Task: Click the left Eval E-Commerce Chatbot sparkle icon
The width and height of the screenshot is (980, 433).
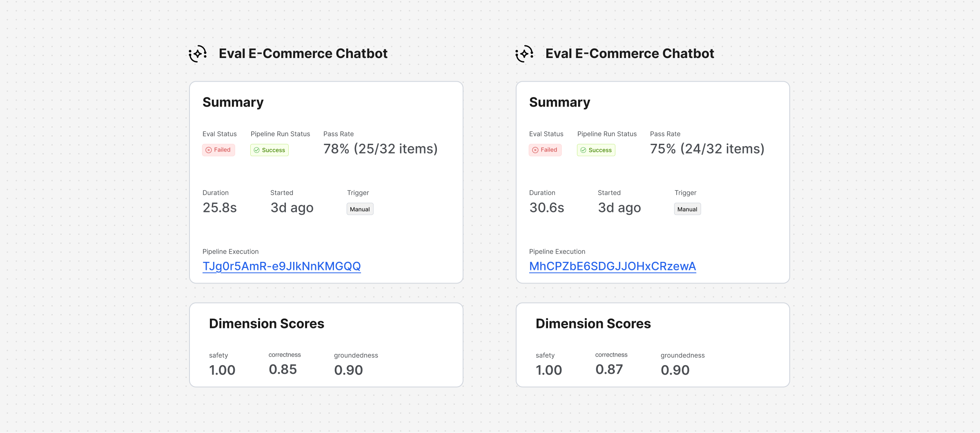Action: pos(198,54)
